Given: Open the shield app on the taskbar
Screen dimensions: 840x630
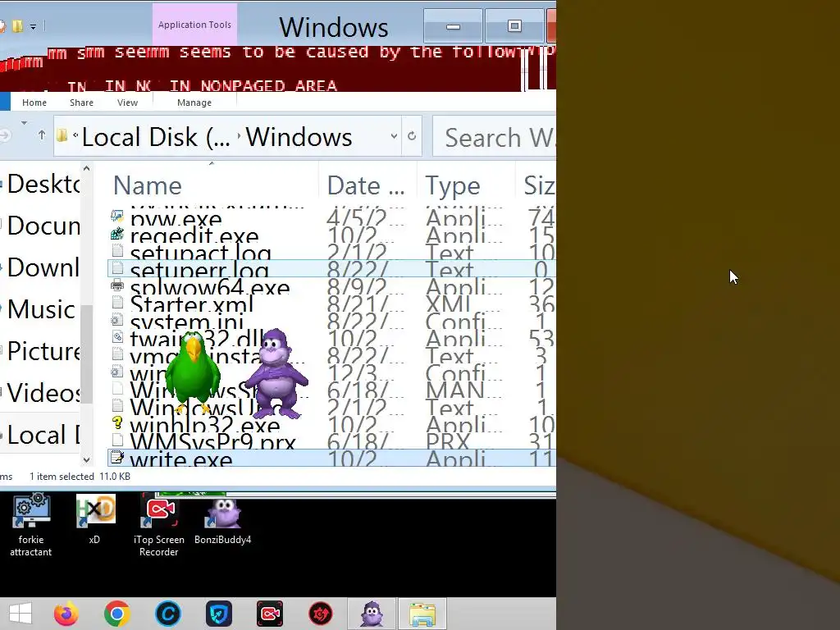Looking at the screenshot, I should [218, 614].
